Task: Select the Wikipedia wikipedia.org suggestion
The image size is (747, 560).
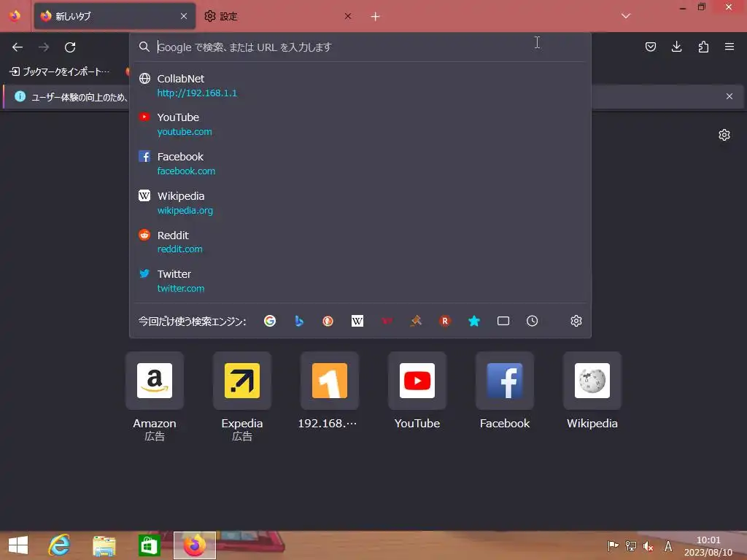Action: [x=360, y=203]
